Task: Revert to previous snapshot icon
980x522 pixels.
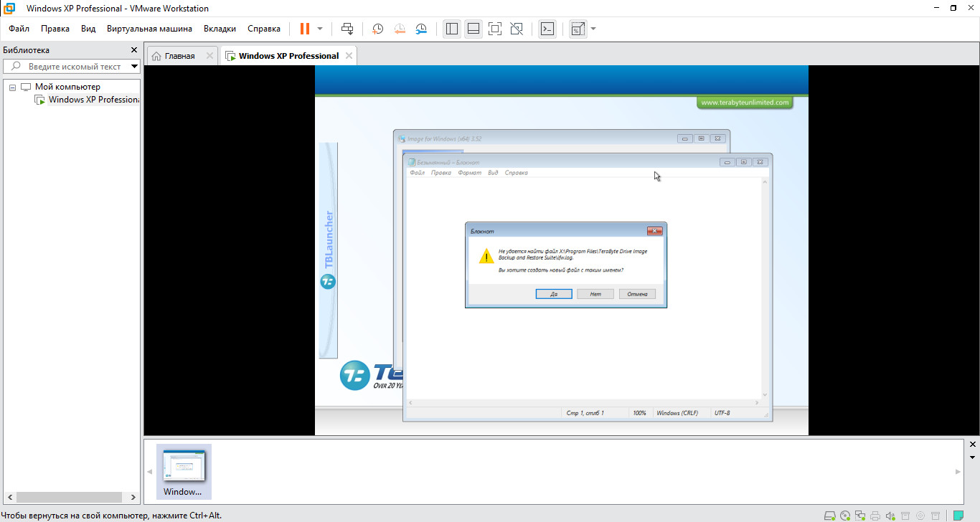Action: (x=400, y=29)
